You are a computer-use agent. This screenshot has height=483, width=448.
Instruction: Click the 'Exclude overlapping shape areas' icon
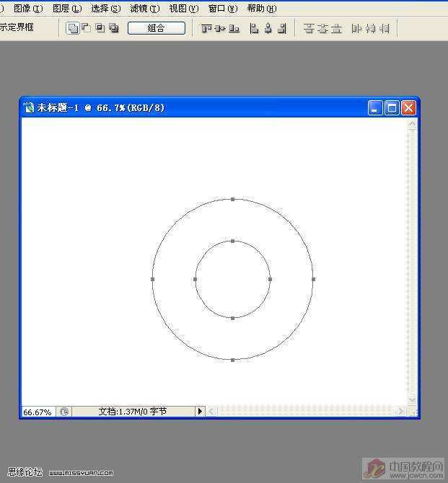point(113,28)
